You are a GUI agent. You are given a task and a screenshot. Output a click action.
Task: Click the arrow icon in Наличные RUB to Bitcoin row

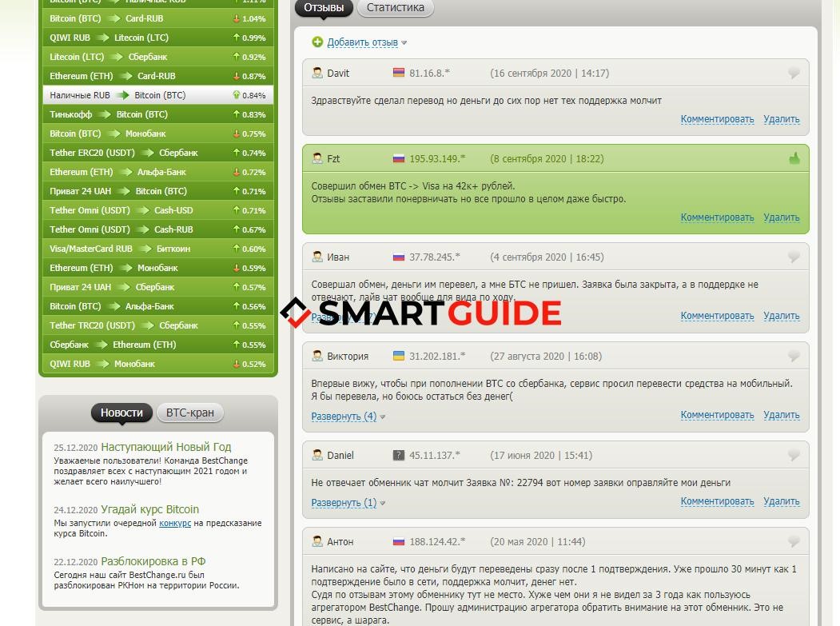122,95
